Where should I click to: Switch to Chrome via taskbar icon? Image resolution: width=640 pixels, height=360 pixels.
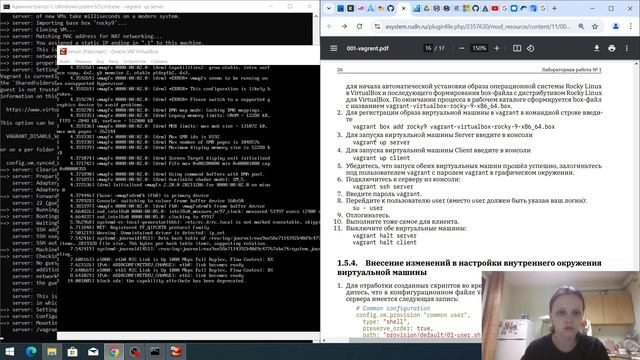114,351
